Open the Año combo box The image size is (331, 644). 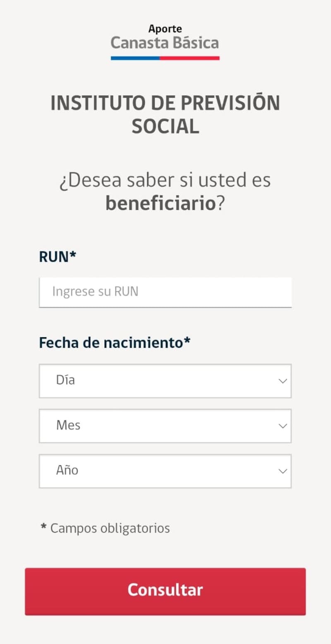pyautogui.click(x=165, y=471)
